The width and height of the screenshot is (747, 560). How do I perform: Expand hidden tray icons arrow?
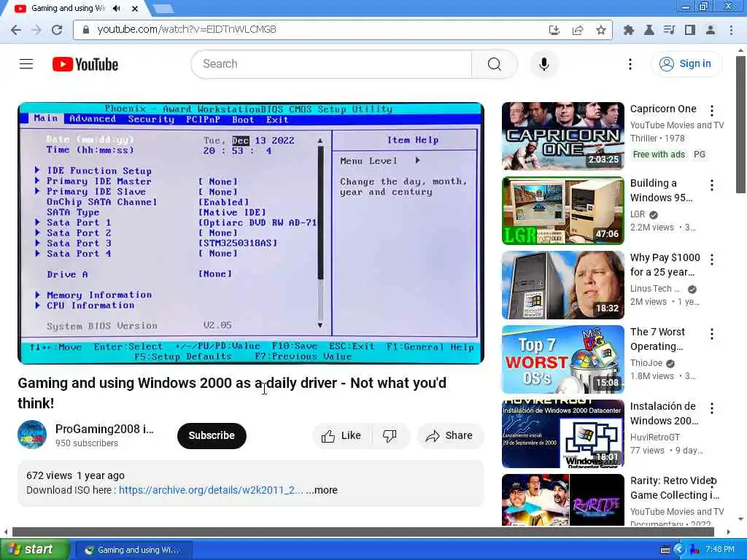679,550
